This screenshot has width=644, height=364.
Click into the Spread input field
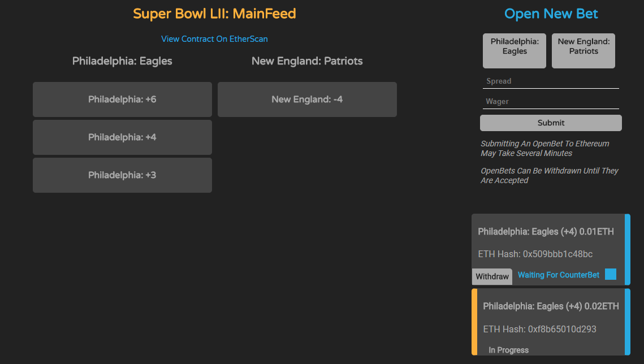(551, 81)
